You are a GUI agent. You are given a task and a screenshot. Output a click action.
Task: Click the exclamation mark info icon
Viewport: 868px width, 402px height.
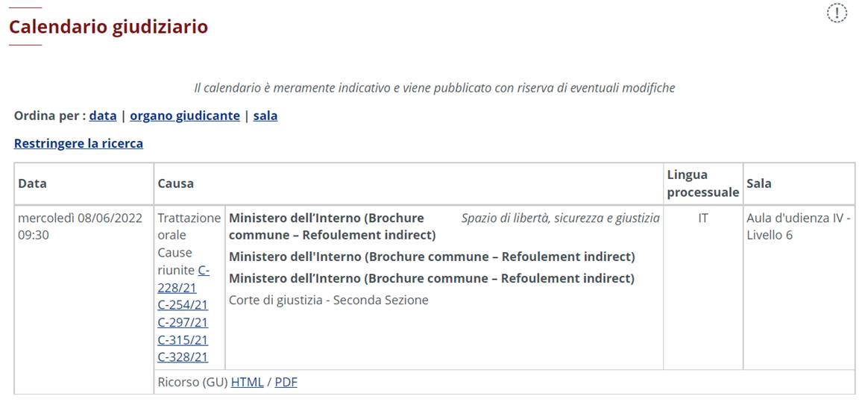pos(837,13)
